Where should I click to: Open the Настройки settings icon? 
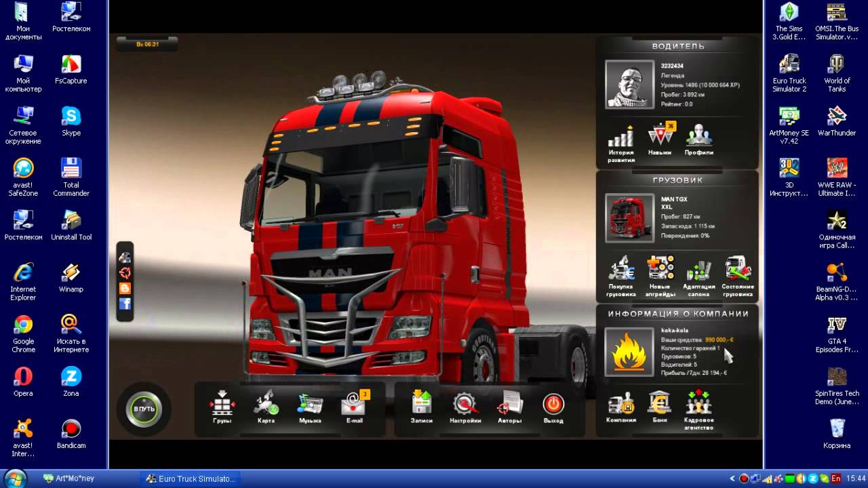point(465,405)
